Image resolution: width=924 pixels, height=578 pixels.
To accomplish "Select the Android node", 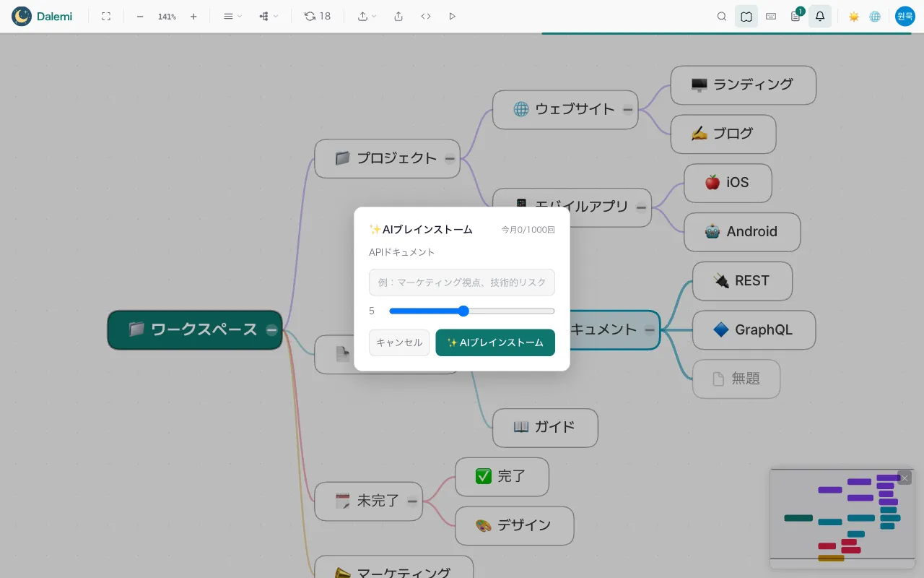I will click(x=742, y=232).
